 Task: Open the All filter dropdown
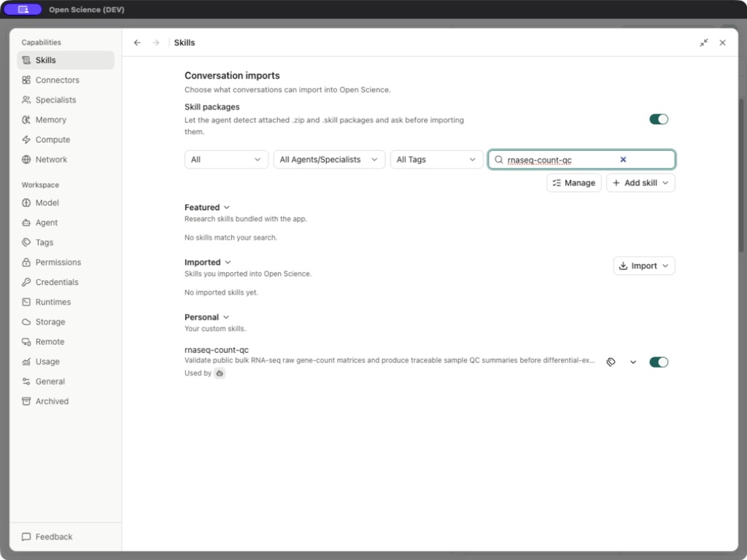(x=226, y=160)
